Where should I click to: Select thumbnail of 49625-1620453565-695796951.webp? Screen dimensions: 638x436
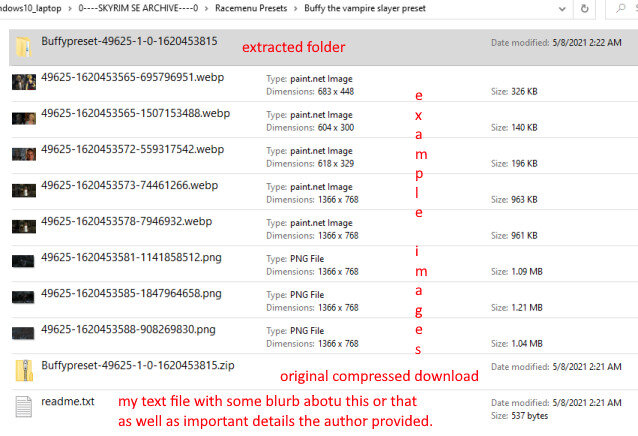coord(24,82)
